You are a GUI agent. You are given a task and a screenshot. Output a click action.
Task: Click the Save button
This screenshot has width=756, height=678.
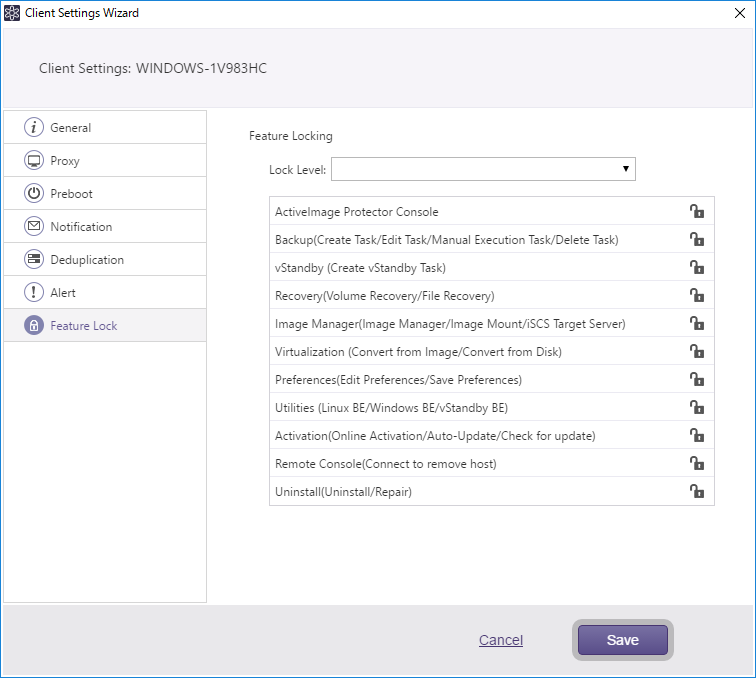pos(622,640)
